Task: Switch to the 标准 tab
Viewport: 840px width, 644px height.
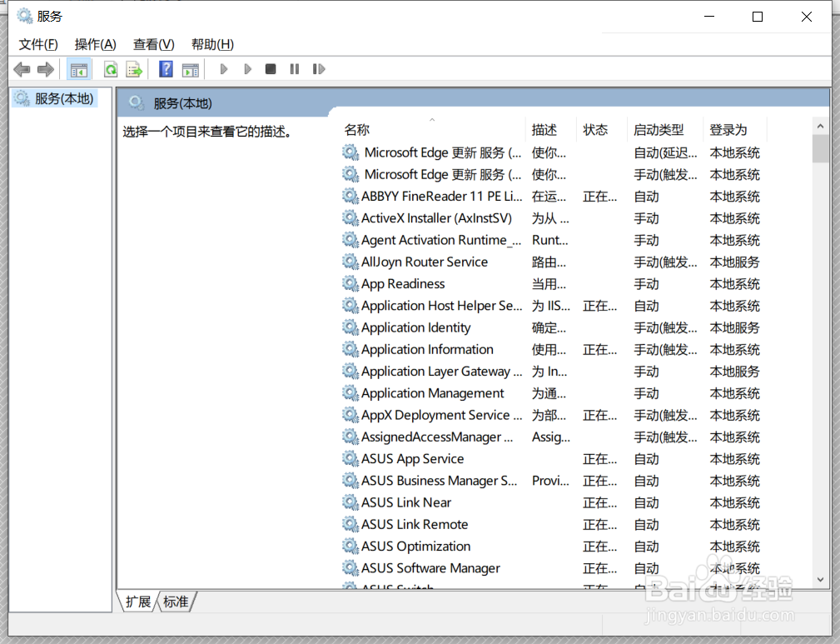Action: 176,602
